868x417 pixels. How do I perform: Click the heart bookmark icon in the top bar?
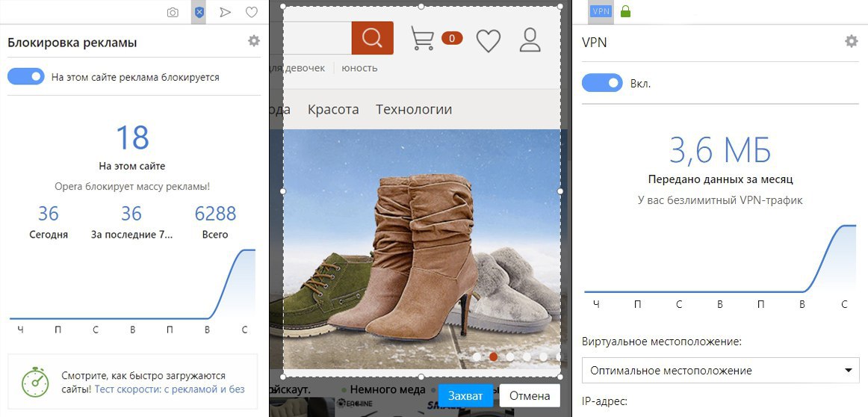pyautogui.click(x=252, y=12)
